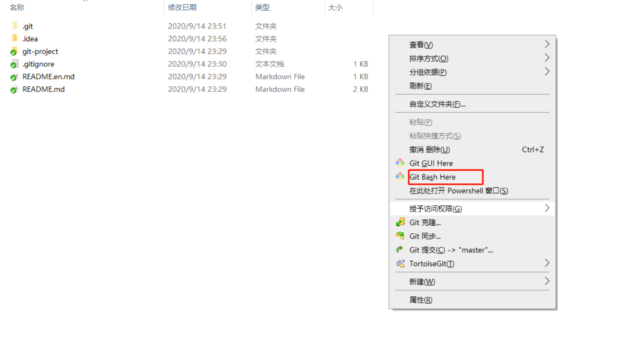Image resolution: width=644 pixels, height=349 pixels.
Task: Expand the 排序方式(O) submenu arrow
Action: coord(547,58)
